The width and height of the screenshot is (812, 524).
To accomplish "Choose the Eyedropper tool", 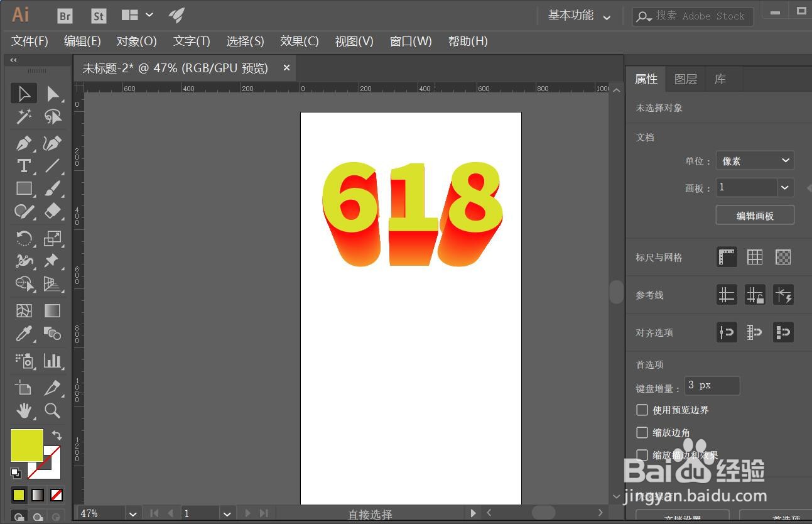I will 24,334.
